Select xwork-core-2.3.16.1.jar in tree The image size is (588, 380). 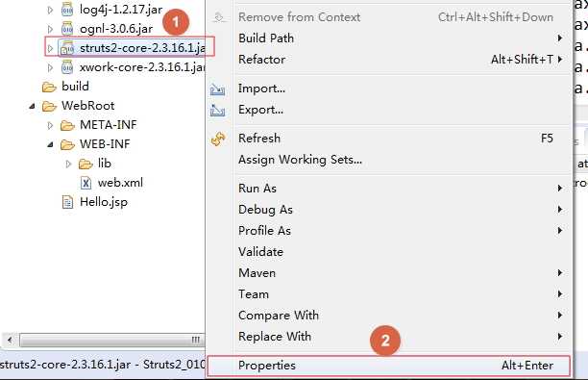142,67
